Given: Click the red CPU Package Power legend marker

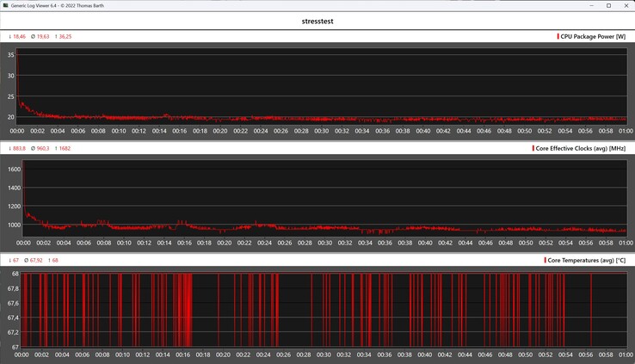Looking at the screenshot, I should coord(557,37).
